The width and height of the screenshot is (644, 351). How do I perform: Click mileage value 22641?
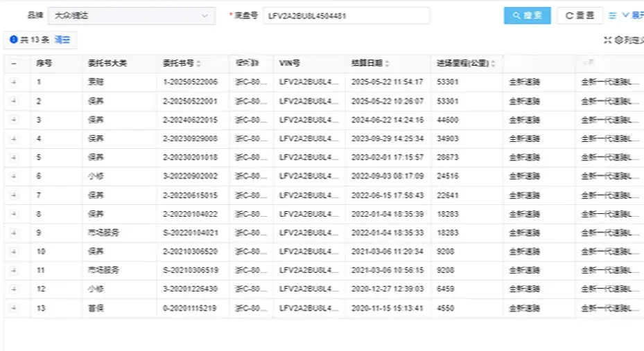(448, 195)
